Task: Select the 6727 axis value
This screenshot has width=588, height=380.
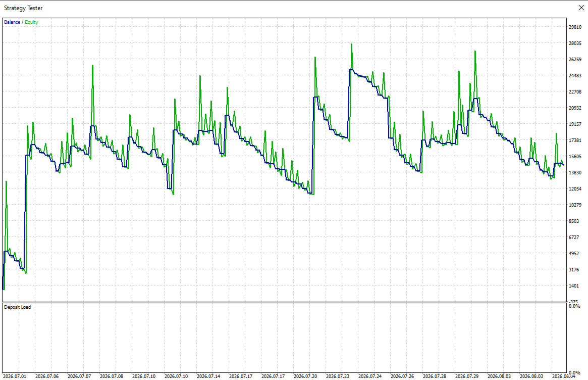Action: (x=574, y=237)
